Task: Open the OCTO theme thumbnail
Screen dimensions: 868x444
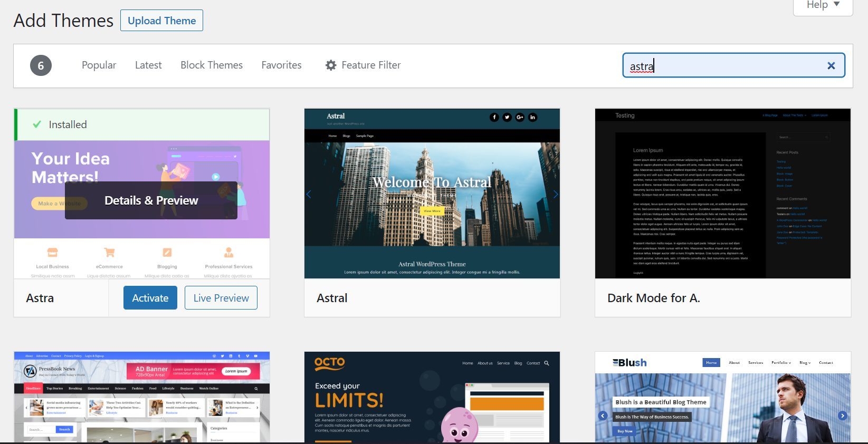Action: [432, 397]
